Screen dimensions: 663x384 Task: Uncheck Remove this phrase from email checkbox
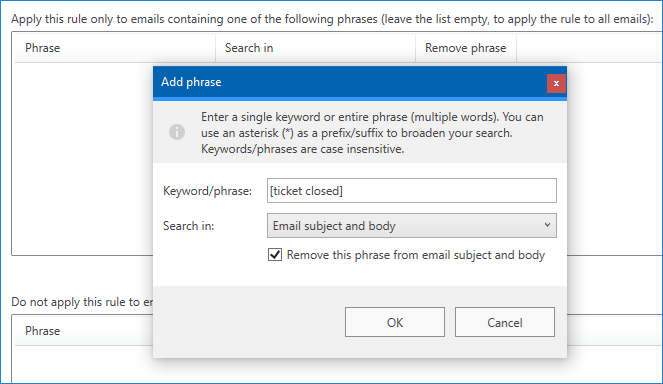[275, 255]
